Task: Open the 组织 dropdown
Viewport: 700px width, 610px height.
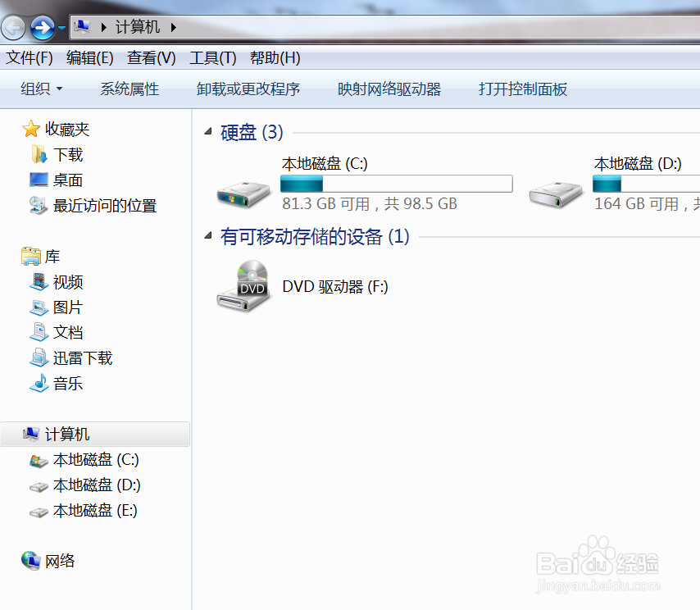Action: (41, 89)
